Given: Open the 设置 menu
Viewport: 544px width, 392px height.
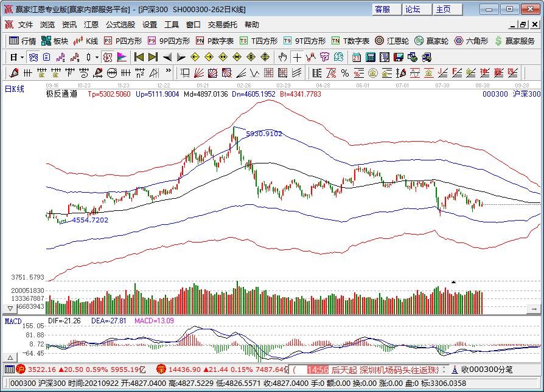Looking at the screenshot, I should (x=150, y=24).
